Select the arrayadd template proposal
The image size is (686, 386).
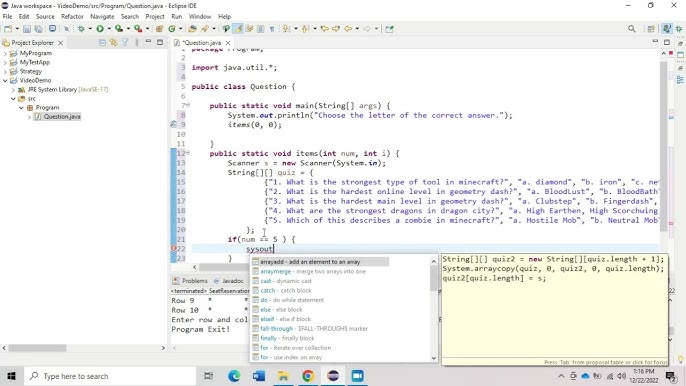(x=319, y=262)
